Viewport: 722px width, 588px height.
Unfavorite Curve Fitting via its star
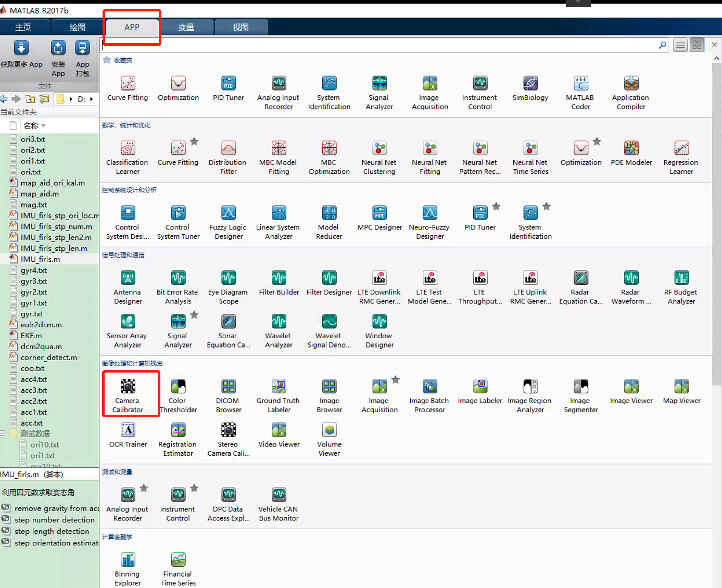click(x=194, y=142)
